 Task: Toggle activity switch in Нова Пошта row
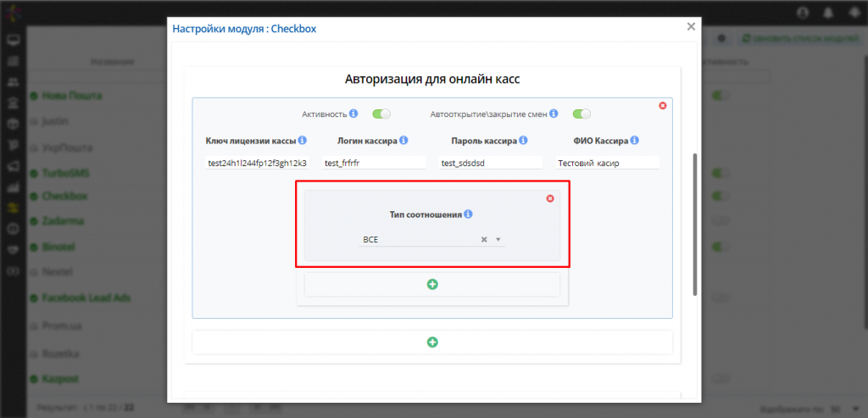721,96
